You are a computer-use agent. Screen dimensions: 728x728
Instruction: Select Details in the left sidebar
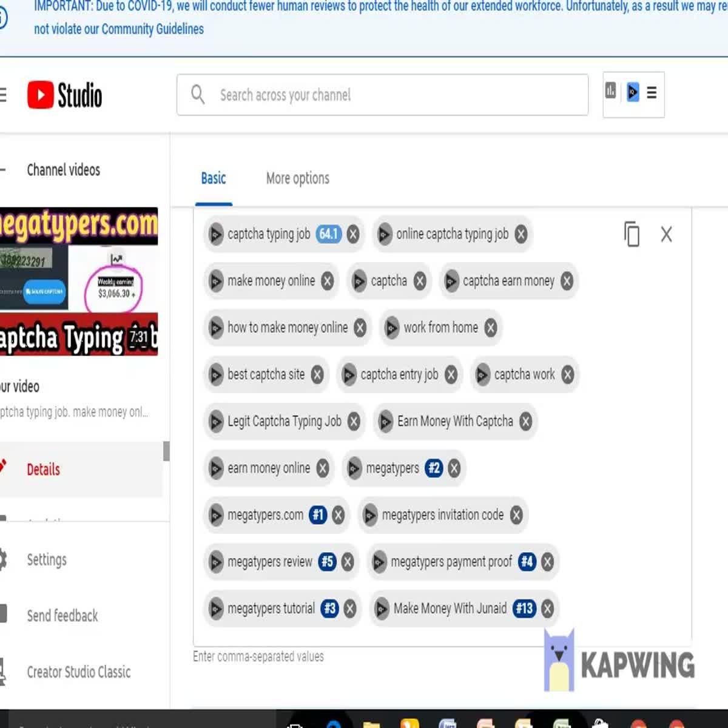coord(43,470)
